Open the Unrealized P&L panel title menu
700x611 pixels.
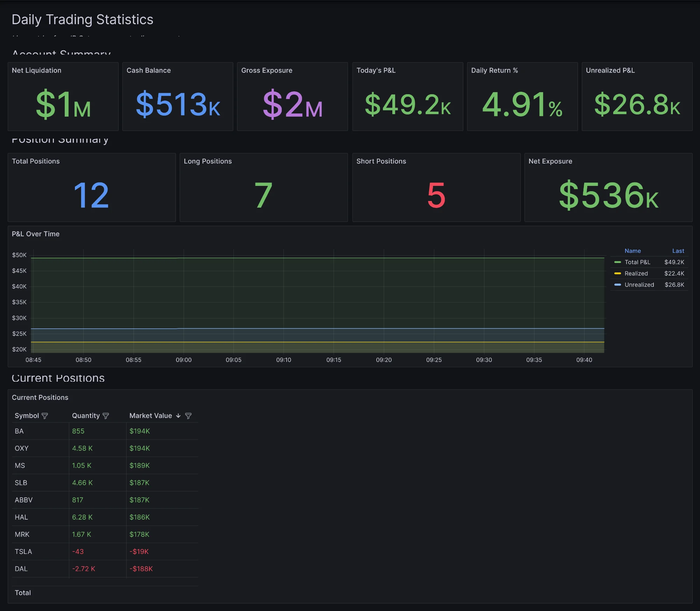pos(610,70)
